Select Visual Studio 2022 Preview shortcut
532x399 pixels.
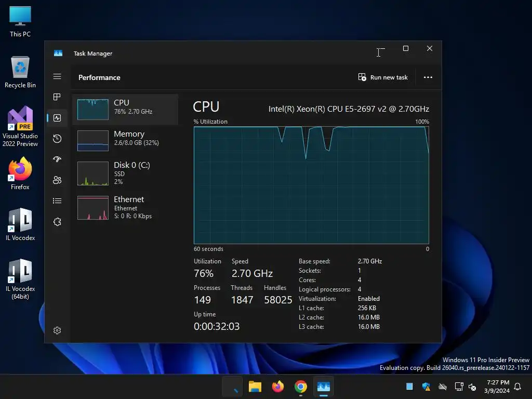(20, 127)
